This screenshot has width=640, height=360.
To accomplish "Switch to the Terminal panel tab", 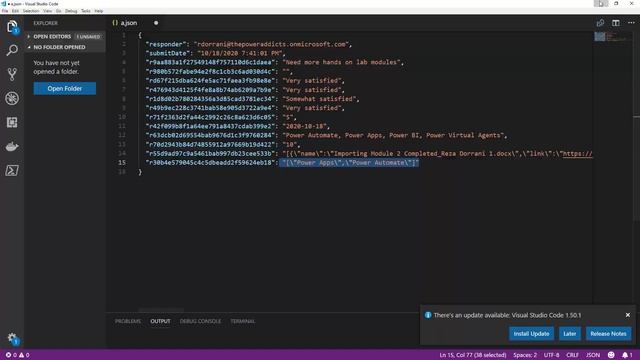I will [242, 321].
